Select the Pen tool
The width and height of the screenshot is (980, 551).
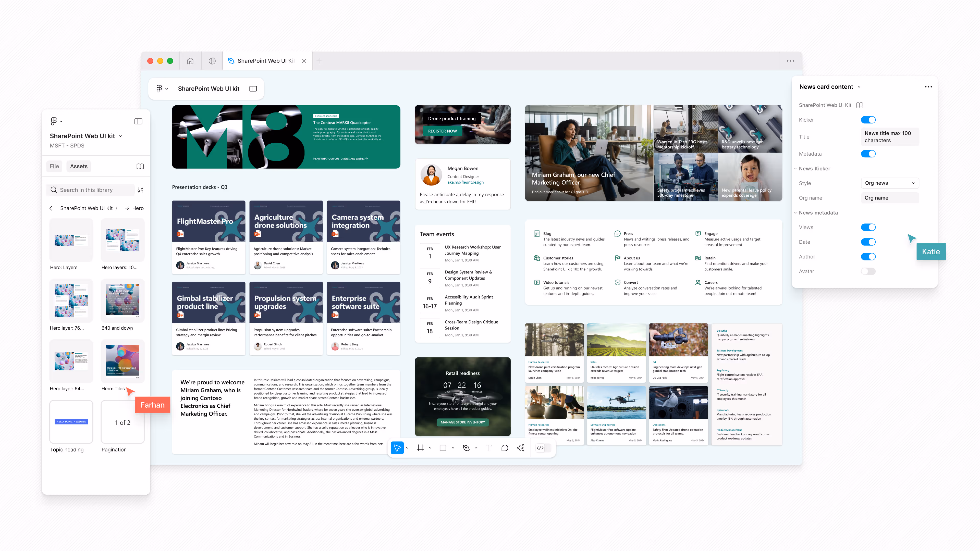[467, 448]
